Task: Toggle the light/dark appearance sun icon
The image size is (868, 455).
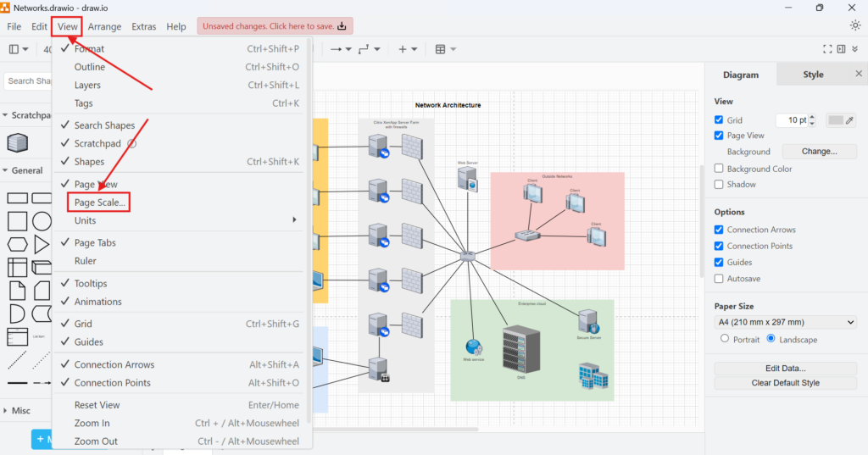Action: 855,25
